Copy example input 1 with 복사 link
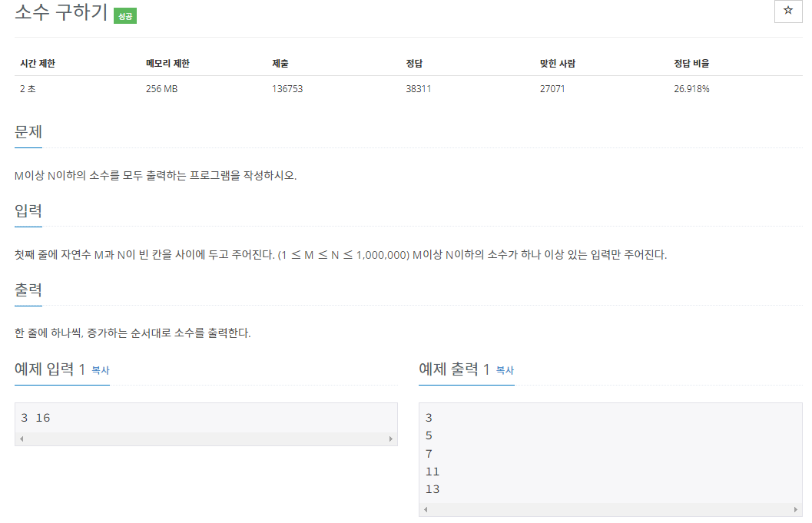 tap(101, 370)
